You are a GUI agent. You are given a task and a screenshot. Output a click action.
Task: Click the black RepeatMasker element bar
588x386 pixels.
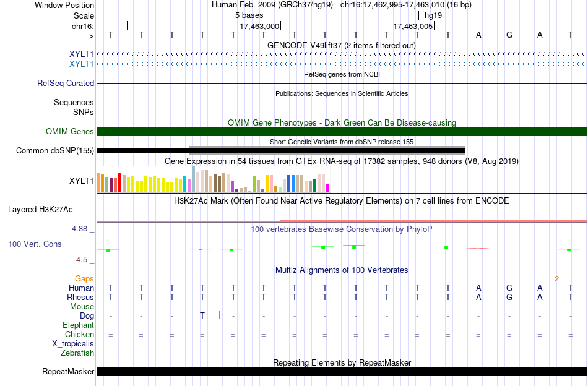tap(342, 371)
